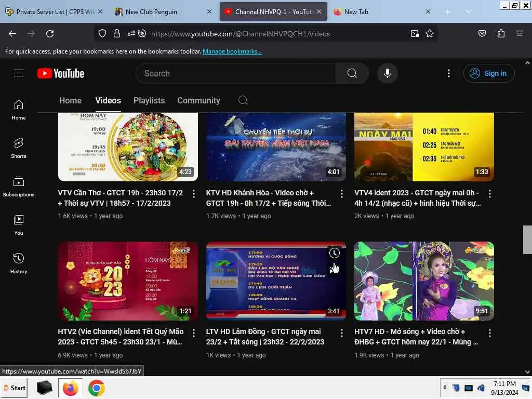The height and width of the screenshot is (399, 532).
Task: Open options for HTV2 Vie Channel video
Action: pyautogui.click(x=193, y=333)
